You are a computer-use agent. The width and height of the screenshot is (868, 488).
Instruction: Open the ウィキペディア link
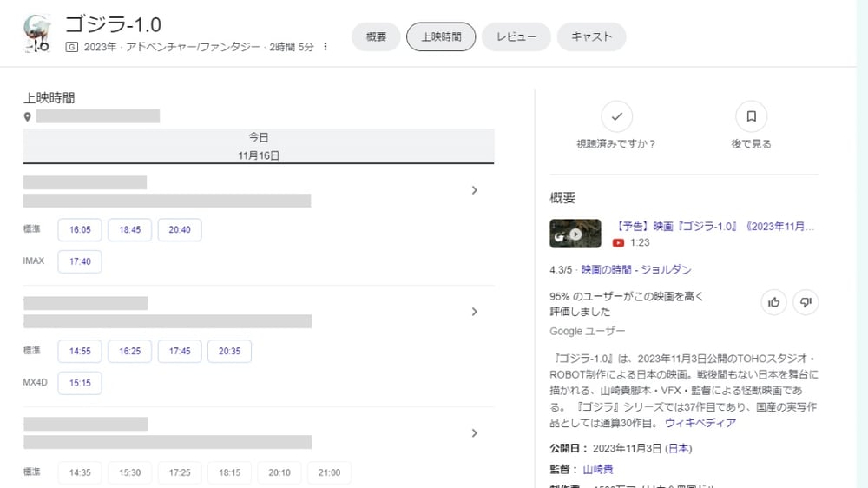coord(700,423)
